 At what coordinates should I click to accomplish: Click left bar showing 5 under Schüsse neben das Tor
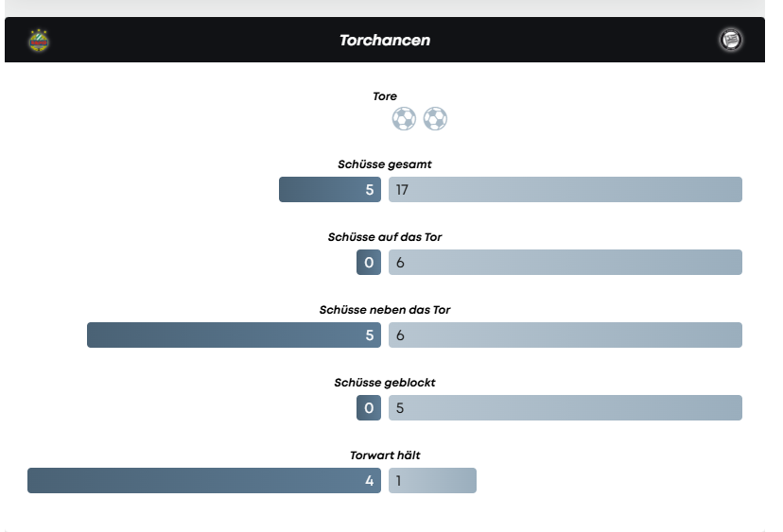tap(234, 335)
